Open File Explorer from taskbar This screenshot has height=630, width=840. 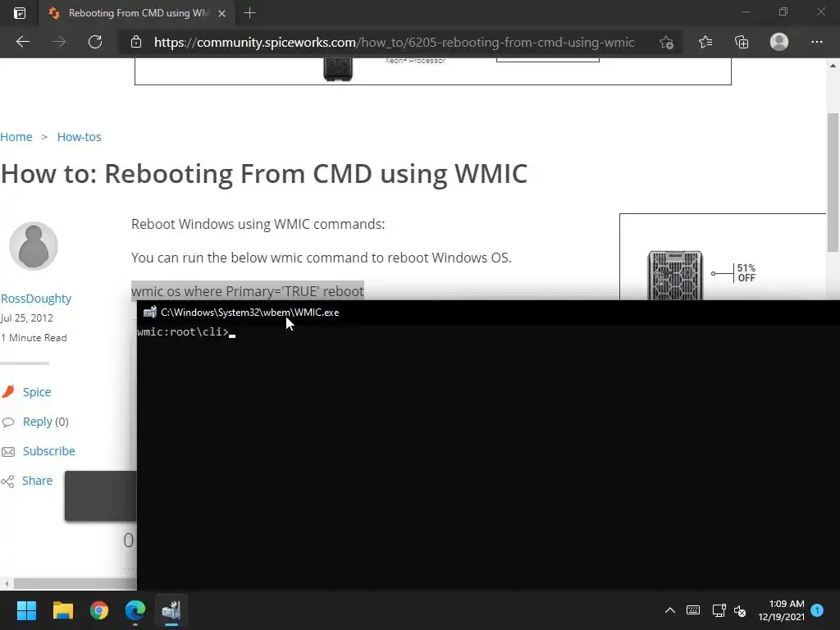click(62, 609)
